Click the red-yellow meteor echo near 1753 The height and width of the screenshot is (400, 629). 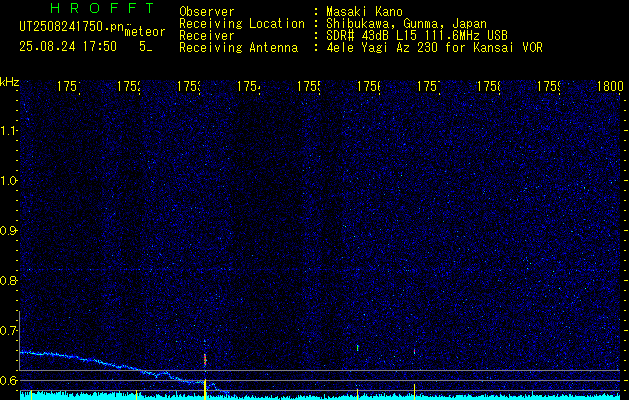[x=205, y=358]
